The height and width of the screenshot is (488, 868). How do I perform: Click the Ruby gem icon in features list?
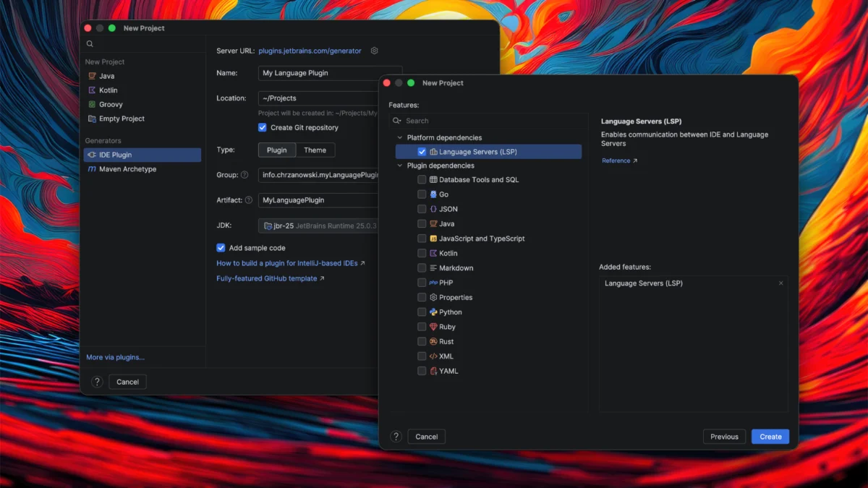click(433, 327)
